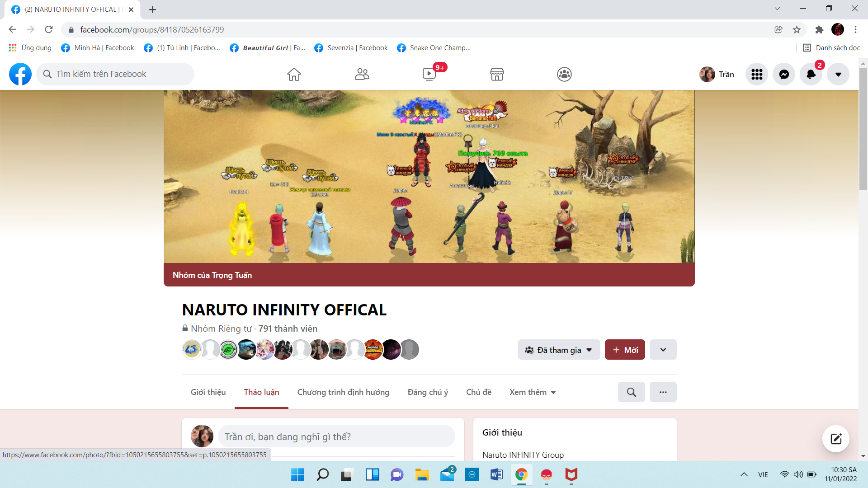Click the VIE input language indicator

tap(763, 474)
